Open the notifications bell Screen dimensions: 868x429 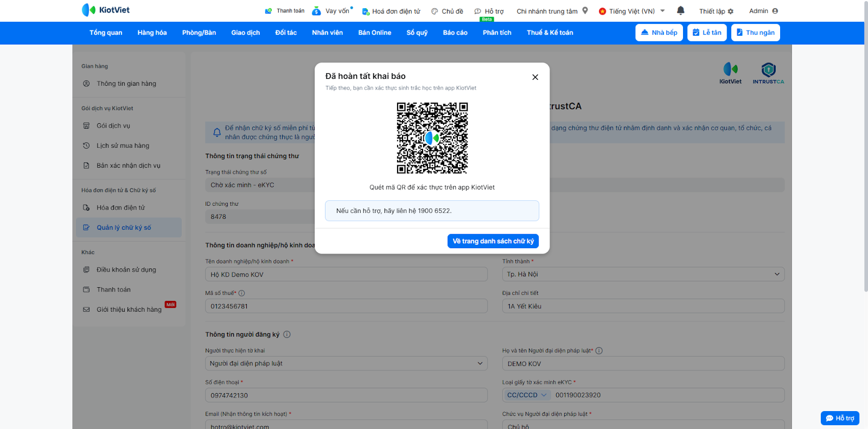point(681,10)
